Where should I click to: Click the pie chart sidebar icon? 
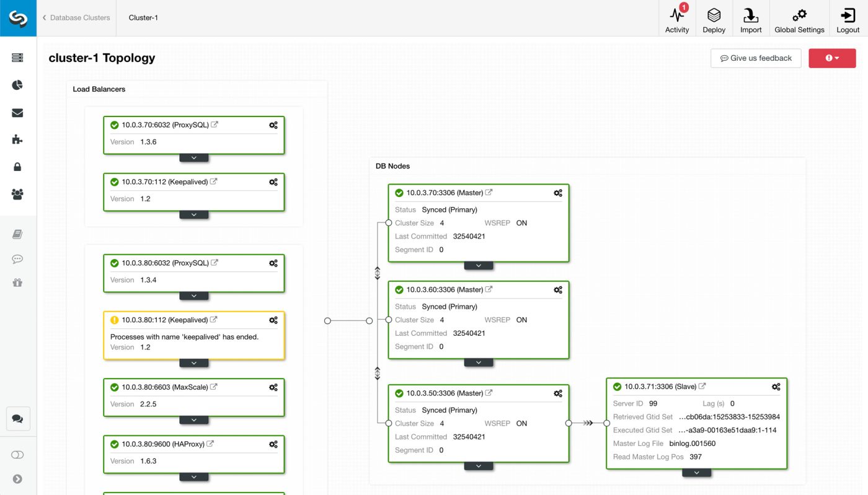point(17,85)
